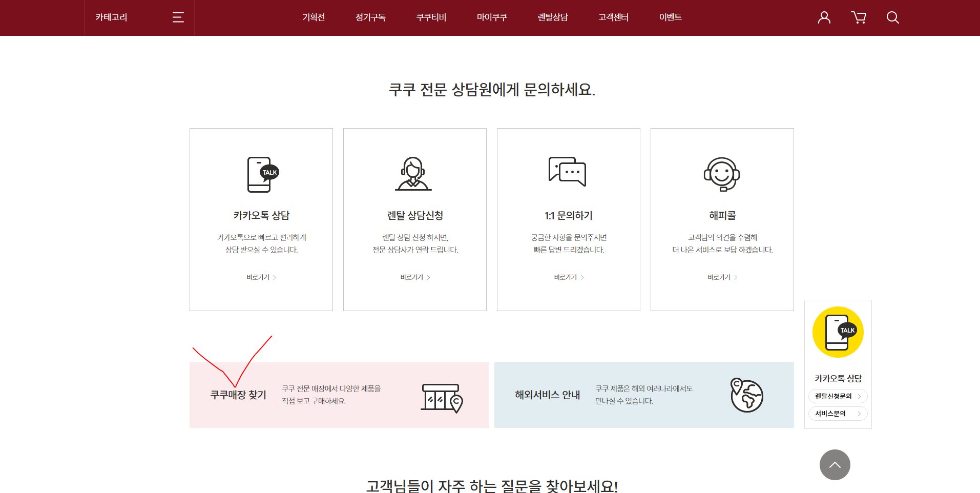Click the headset smiley icon for 해피콜
Screen dimensions: 980x493
pos(722,174)
